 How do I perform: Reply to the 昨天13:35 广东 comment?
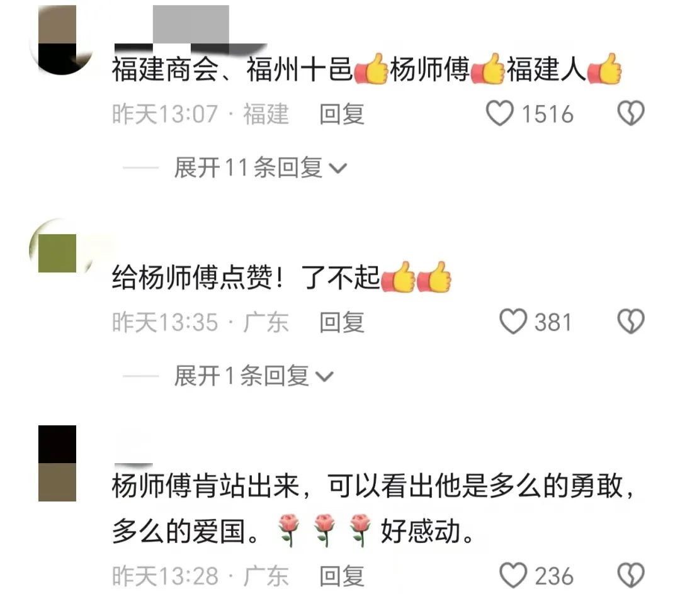[x=342, y=322]
